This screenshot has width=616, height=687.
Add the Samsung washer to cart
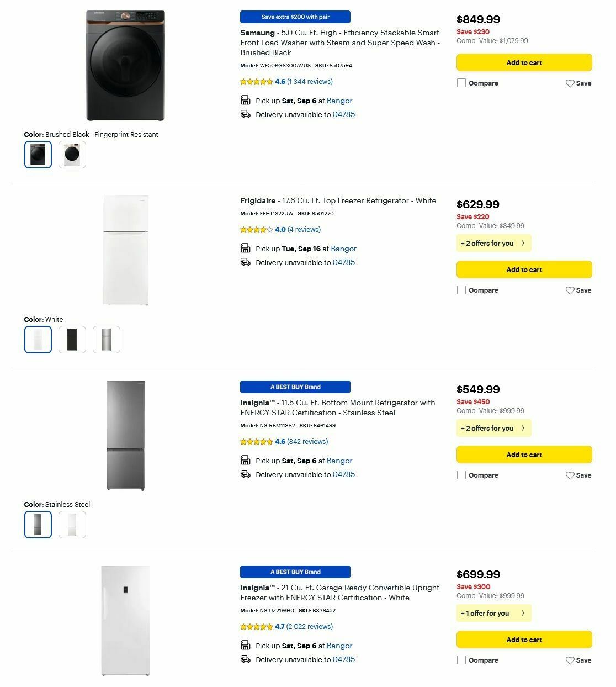[524, 62]
